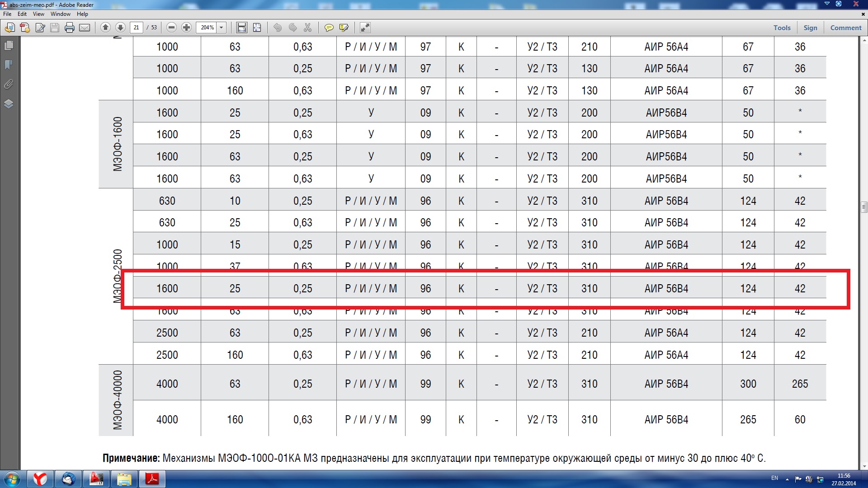Viewport: 868px width, 488px height.
Task: Click the Send email envelope icon
Action: point(85,28)
